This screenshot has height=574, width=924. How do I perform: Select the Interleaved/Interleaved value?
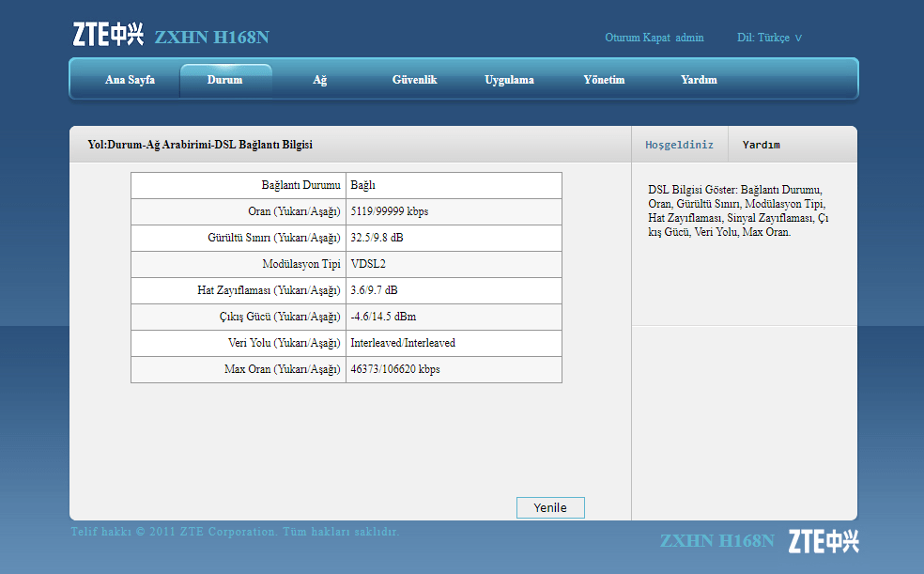403,343
